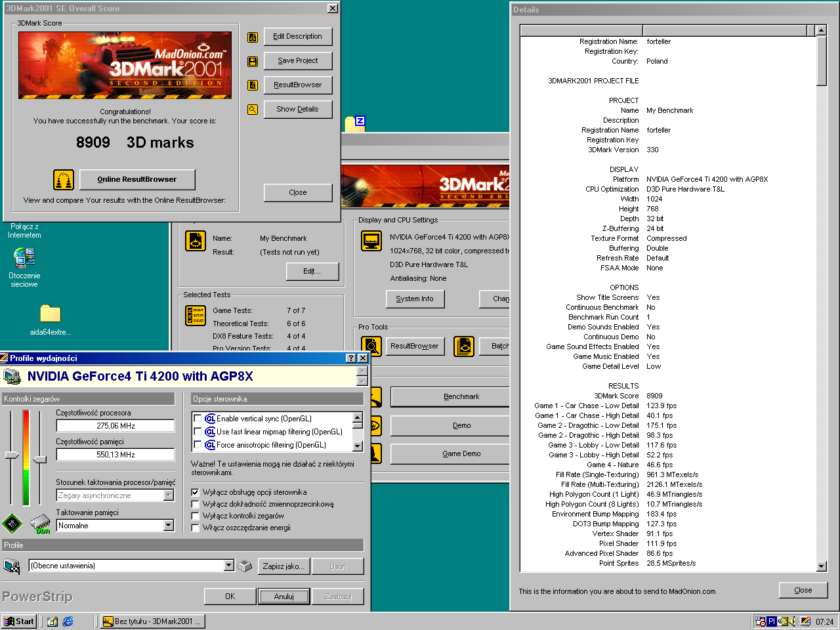Screen dimensions: 840x630
Task: Click the Details window scroll-down arrow
Action: coord(822,566)
